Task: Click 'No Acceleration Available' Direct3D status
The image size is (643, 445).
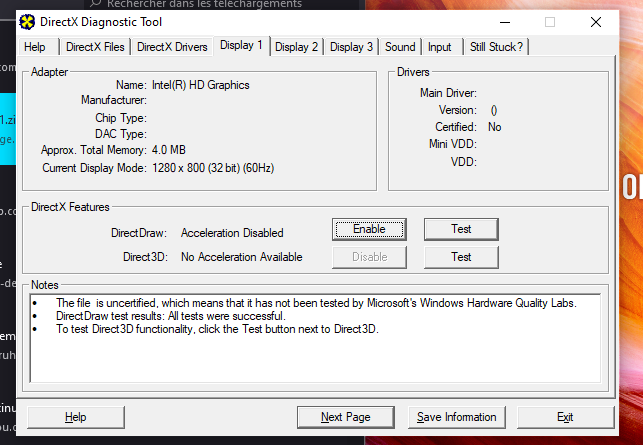Action: (242, 257)
